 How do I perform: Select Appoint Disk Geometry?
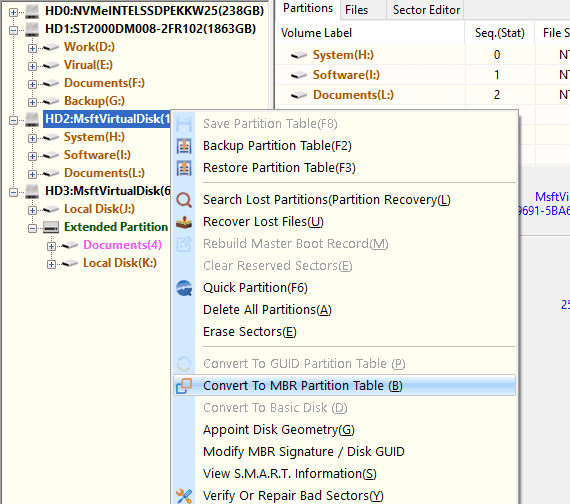tap(345, 430)
